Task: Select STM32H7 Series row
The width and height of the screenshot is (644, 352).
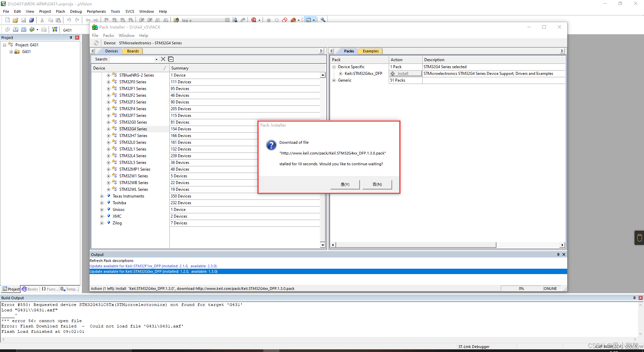Action: click(133, 136)
